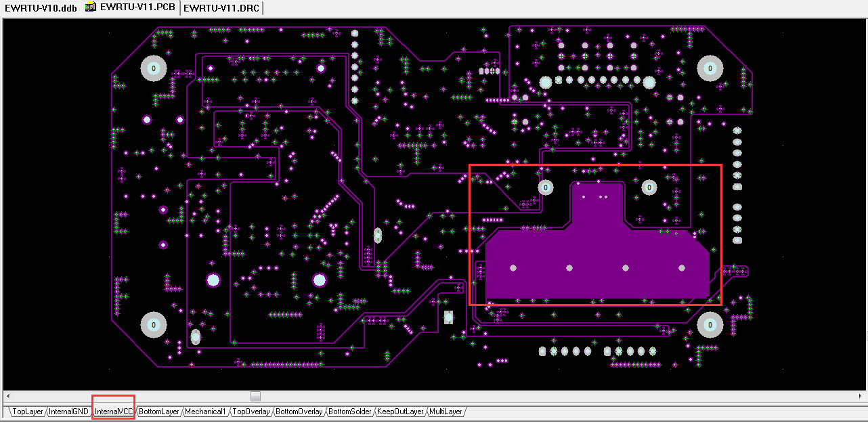The height and width of the screenshot is (423, 868).
Task: Select the KeepOutLayer tab
Action: point(400,411)
